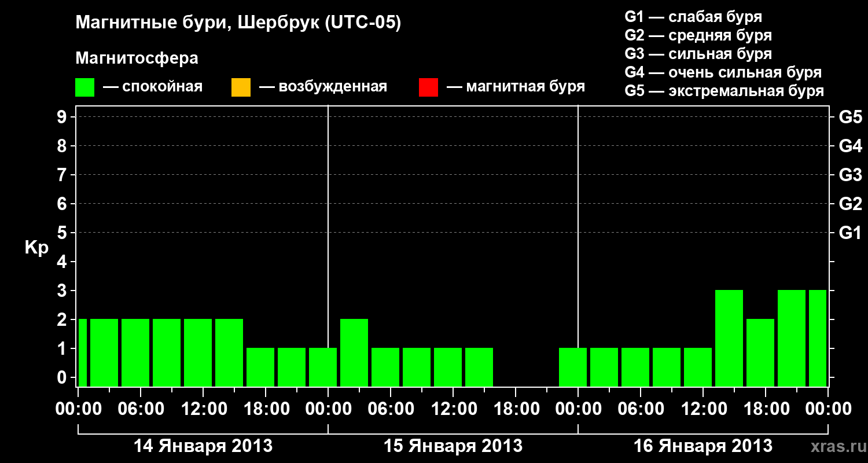Click the right-axis G3 label beside Kp 7
The width and height of the screenshot is (868, 463).
850,175
